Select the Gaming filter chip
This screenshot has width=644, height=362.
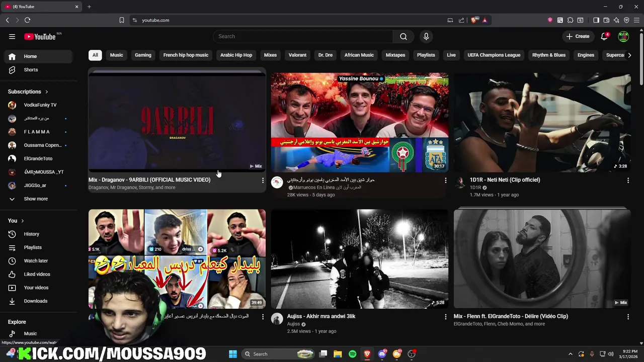click(x=143, y=55)
